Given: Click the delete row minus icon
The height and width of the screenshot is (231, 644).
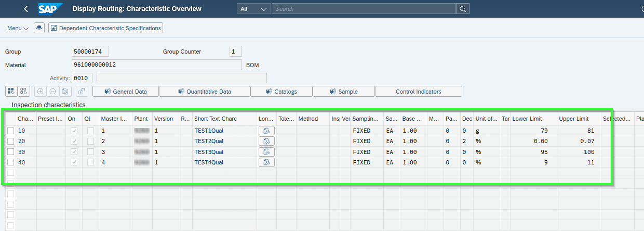Looking at the screenshot, I should [x=52, y=92].
